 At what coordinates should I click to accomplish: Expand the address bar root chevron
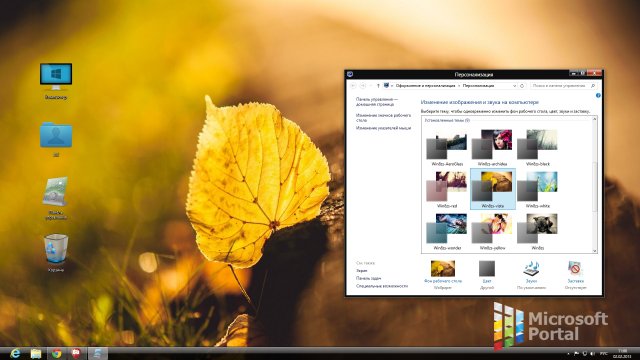(392, 86)
